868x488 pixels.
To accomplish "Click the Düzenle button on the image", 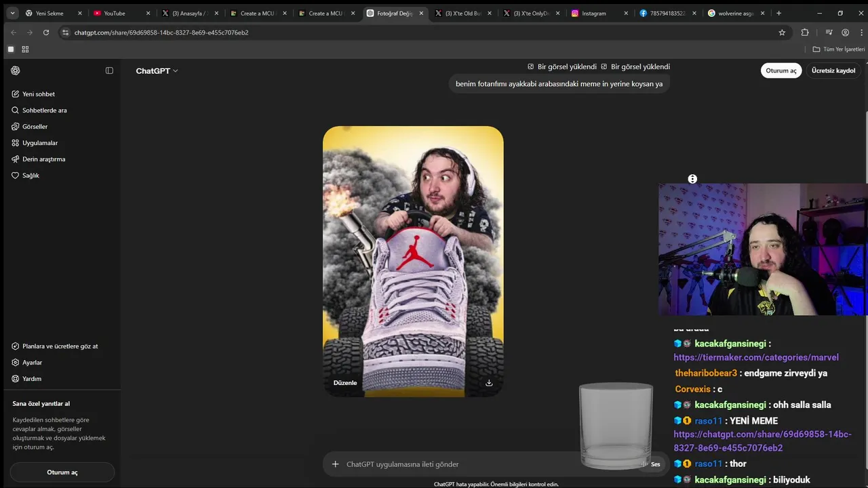I will [345, 383].
